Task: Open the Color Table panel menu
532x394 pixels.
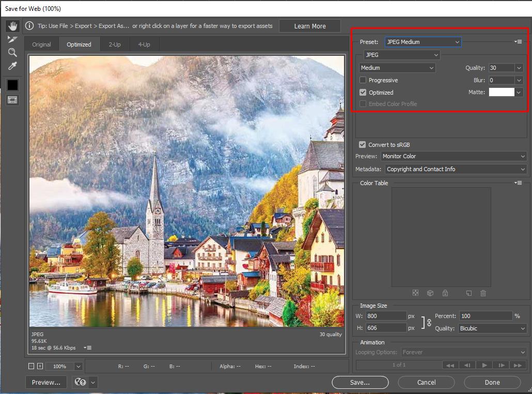Action: click(x=518, y=183)
